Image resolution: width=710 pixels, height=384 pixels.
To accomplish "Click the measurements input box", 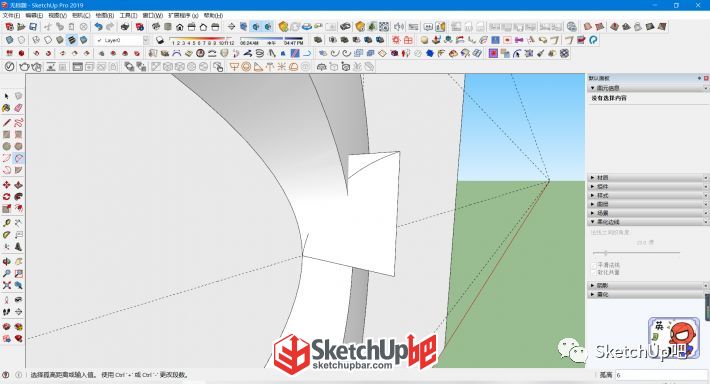I will pos(661,375).
